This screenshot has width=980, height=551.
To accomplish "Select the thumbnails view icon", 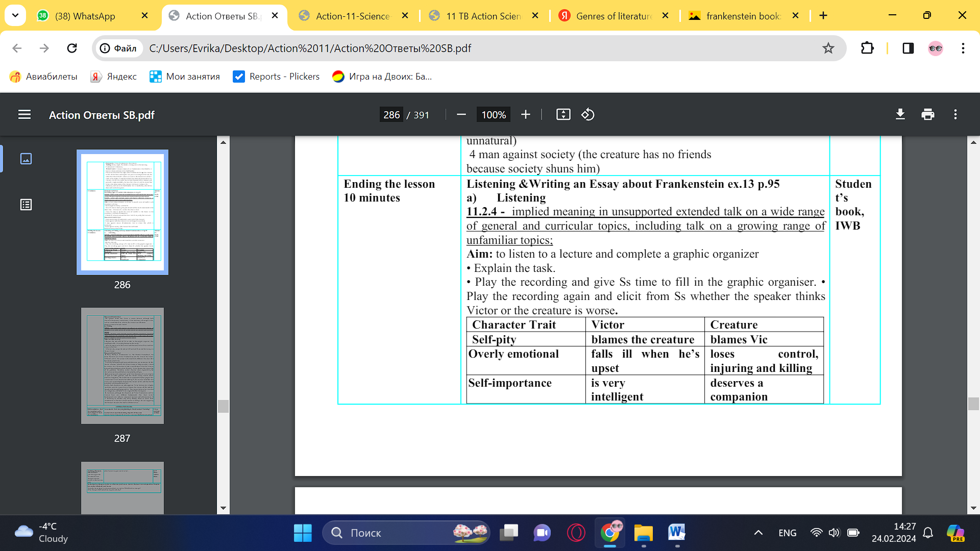I will tap(26, 159).
